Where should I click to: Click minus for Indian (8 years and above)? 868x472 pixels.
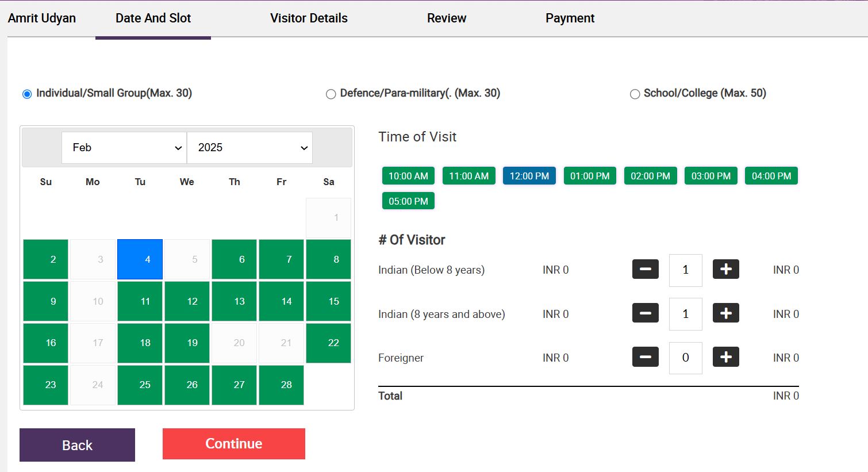click(x=645, y=313)
